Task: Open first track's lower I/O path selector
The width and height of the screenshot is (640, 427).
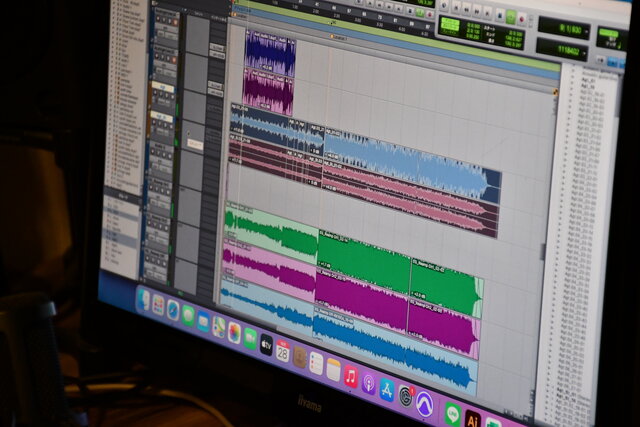Action: coord(217,55)
